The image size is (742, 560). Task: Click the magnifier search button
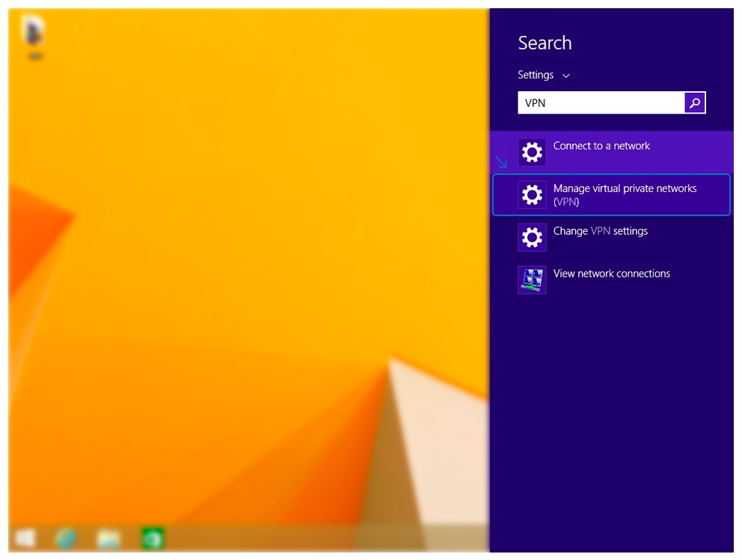[695, 102]
